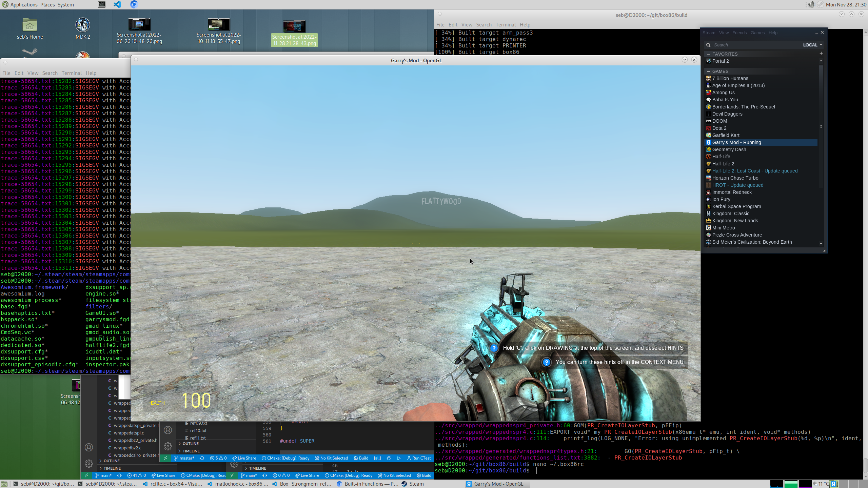868x488 pixels.
Task: Click the CMake launch play icon
Action: pos(399,458)
